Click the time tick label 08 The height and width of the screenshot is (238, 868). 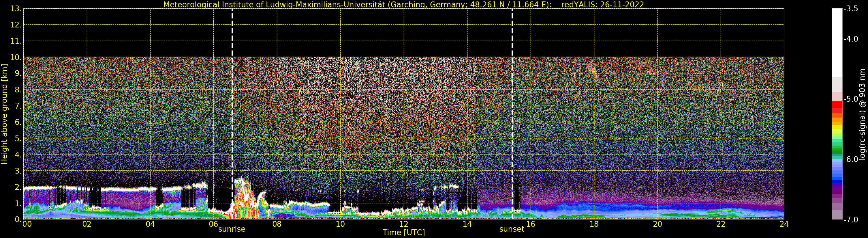(x=277, y=224)
